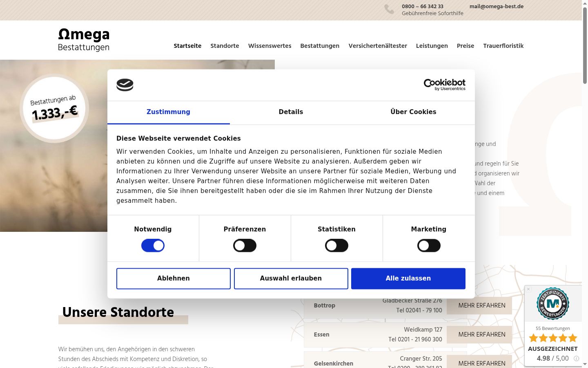Open the Leistungen menu item
Screen dimensions: 588x368
tap(432, 46)
